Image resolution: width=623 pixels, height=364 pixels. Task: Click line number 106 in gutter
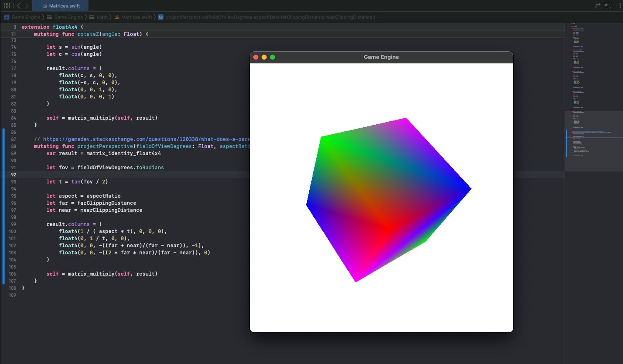click(13, 274)
